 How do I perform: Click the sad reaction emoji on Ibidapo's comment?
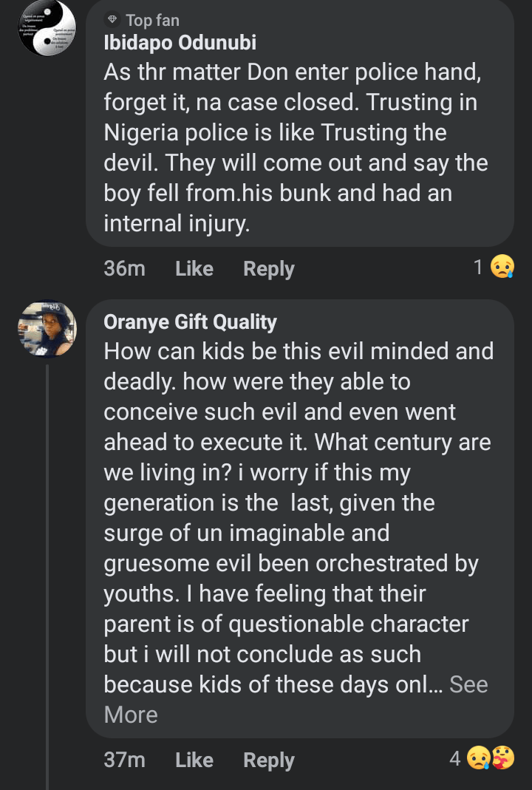click(502, 267)
